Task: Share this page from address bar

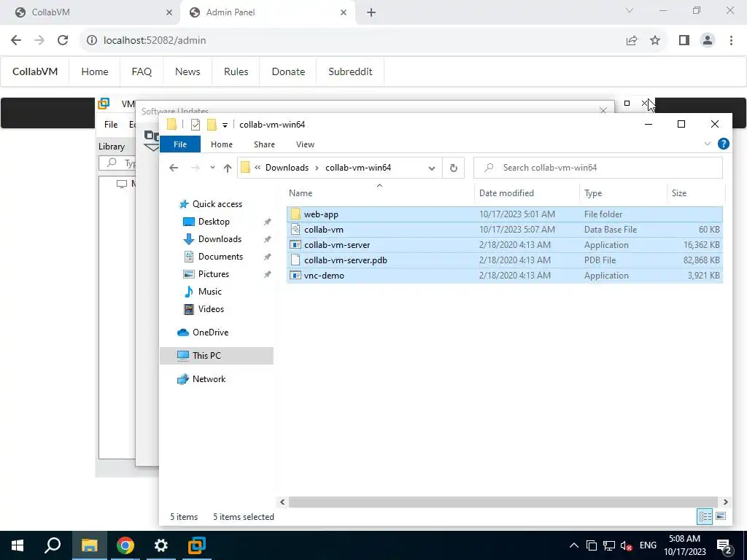Action: 632,41
